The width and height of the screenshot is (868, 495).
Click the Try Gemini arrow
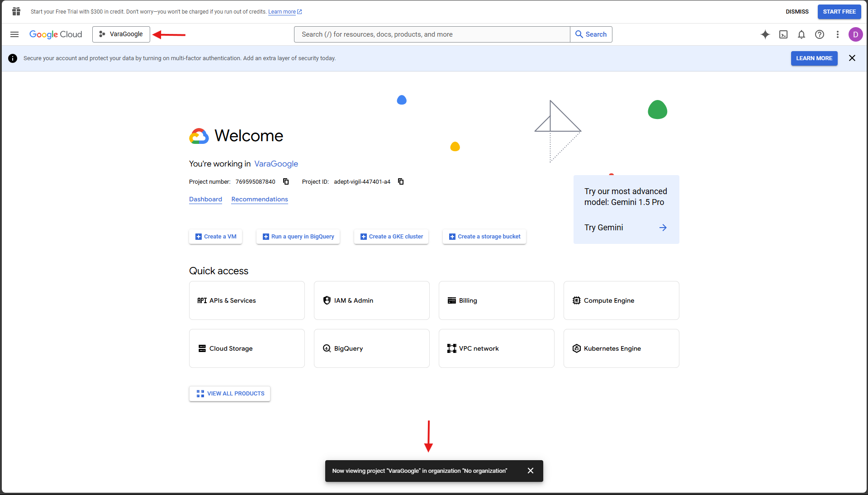click(663, 228)
